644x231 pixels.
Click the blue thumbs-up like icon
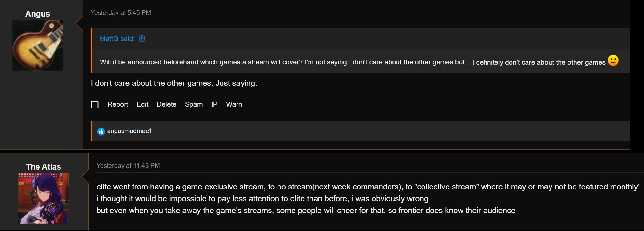(101, 131)
